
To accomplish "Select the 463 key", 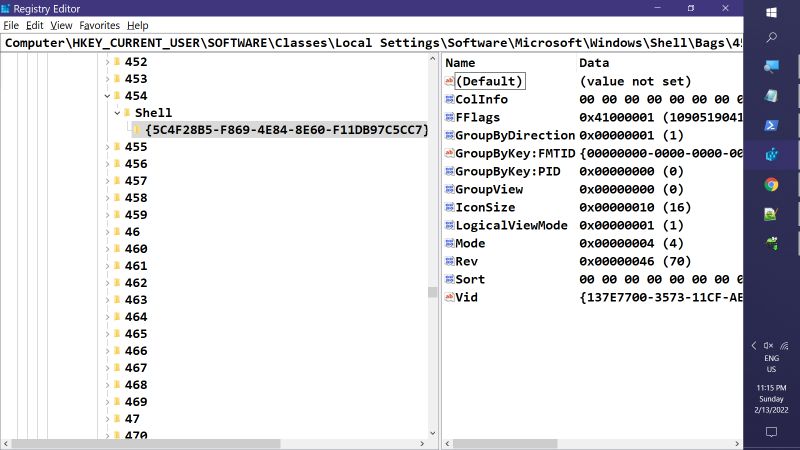I will [x=136, y=300].
